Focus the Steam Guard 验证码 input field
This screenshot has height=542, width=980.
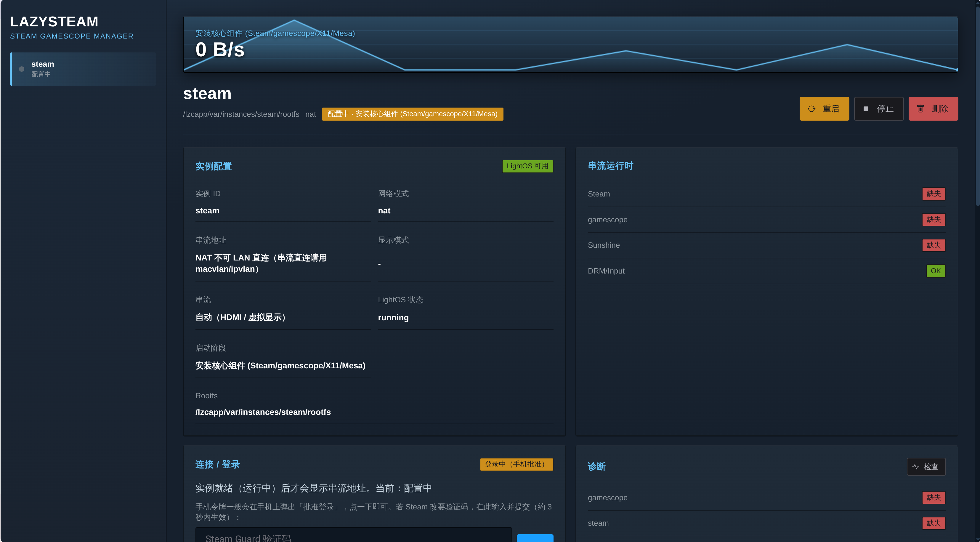pyautogui.click(x=353, y=535)
